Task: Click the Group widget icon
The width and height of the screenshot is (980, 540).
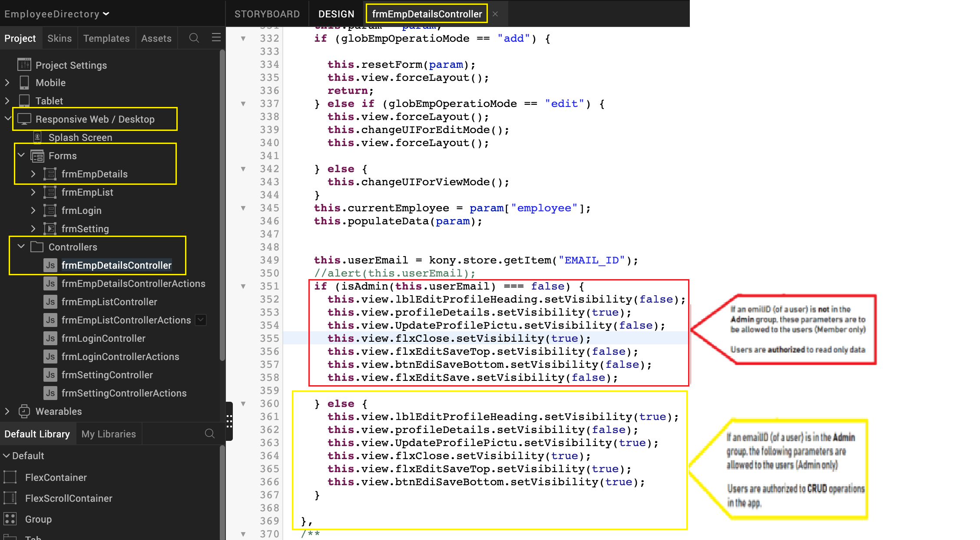Action: 10,519
